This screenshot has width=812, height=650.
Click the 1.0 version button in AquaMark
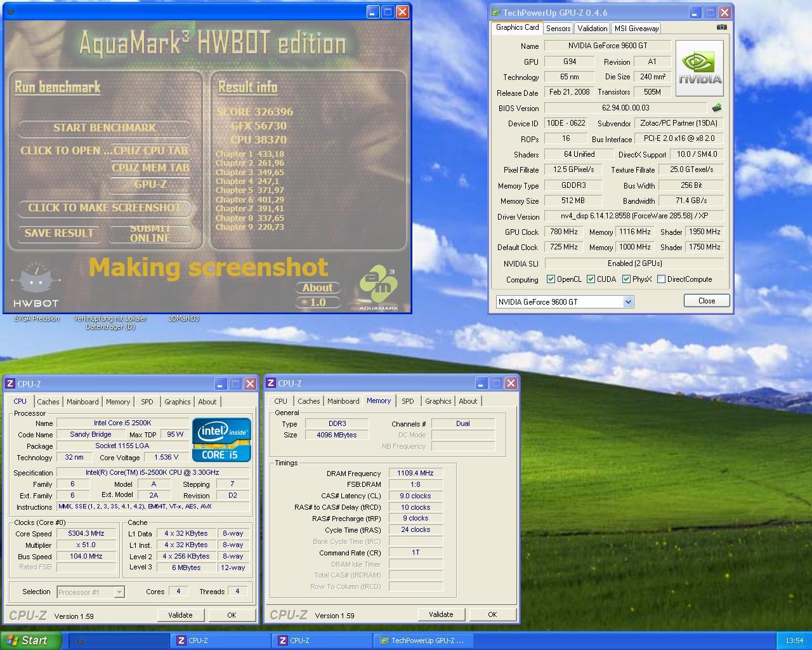(x=318, y=302)
